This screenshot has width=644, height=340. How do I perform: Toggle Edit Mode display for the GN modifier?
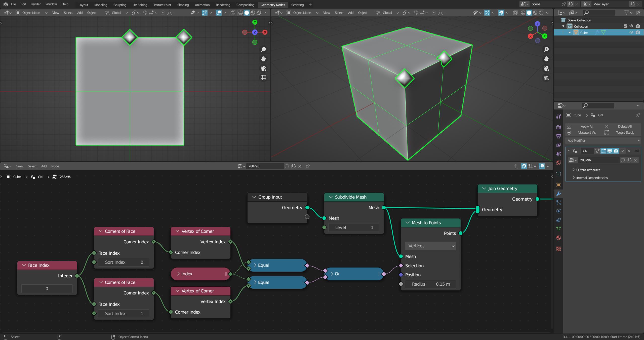(x=603, y=151)
